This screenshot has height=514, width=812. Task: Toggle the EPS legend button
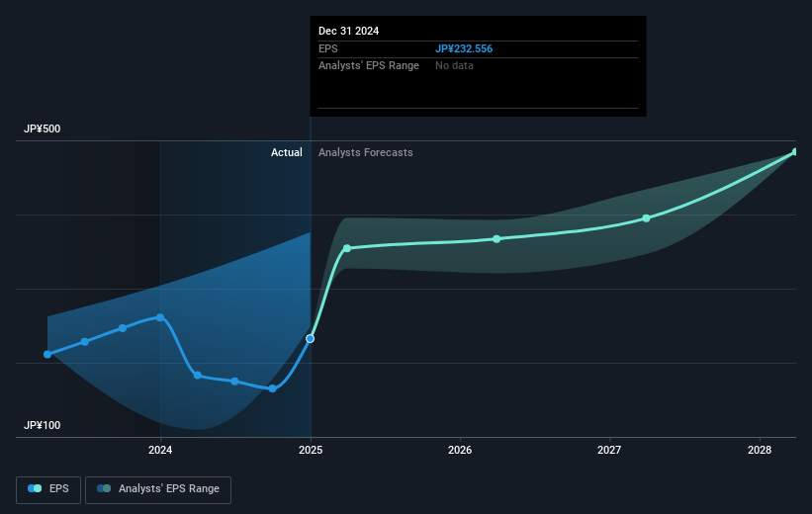[48, 489]
